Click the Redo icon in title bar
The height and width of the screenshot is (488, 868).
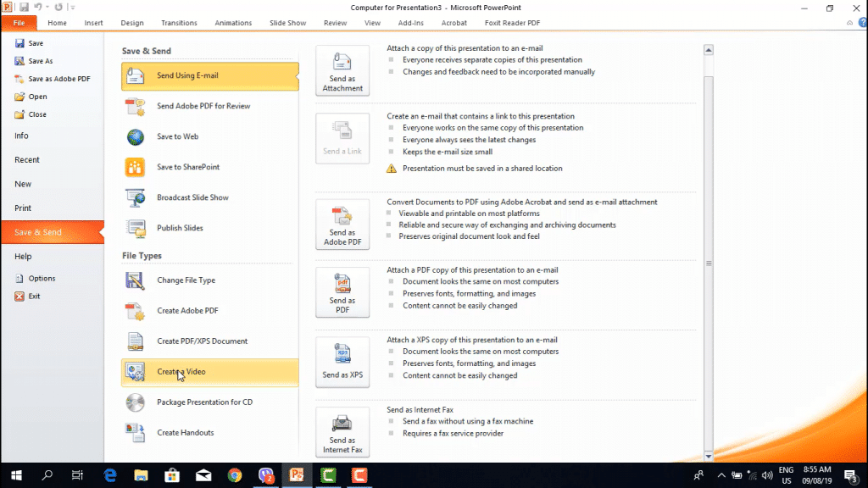click(x=58, y=7)
